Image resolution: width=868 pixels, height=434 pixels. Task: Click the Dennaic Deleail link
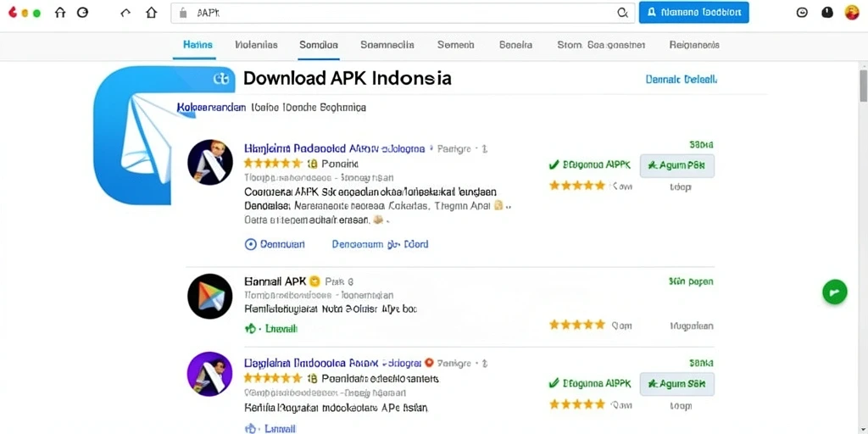click(x=681, y=79)
